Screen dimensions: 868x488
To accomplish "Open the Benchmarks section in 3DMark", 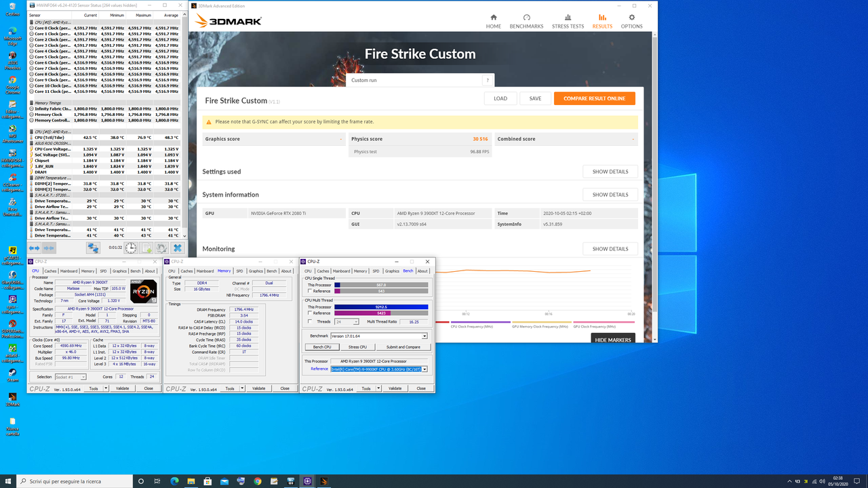I will [526, 22].
